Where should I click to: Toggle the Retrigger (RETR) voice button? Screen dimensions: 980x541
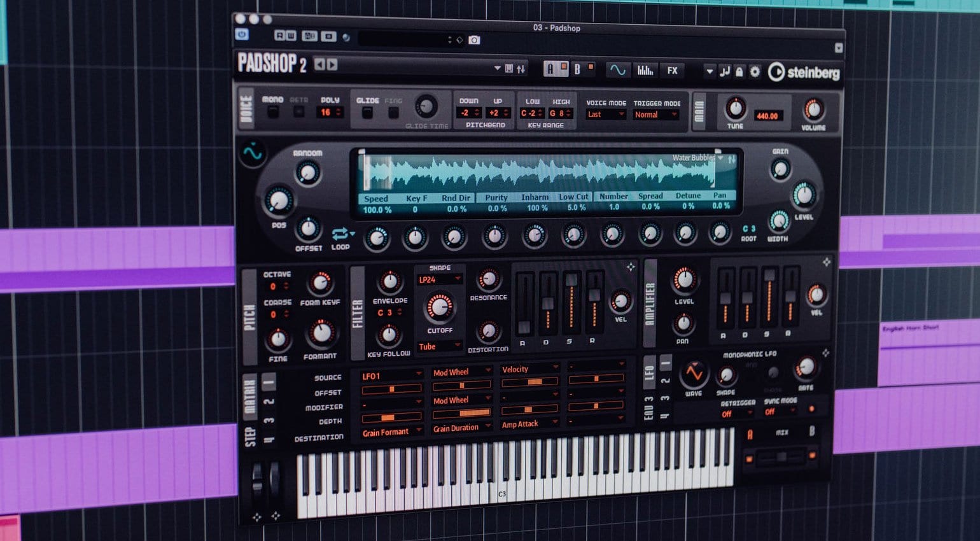298,112
